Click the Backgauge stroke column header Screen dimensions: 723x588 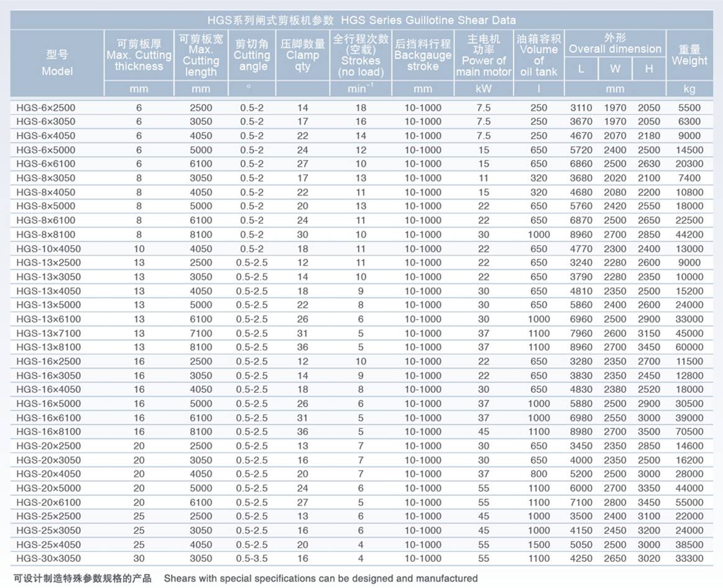pyautogui.click(x=423, y=55)
